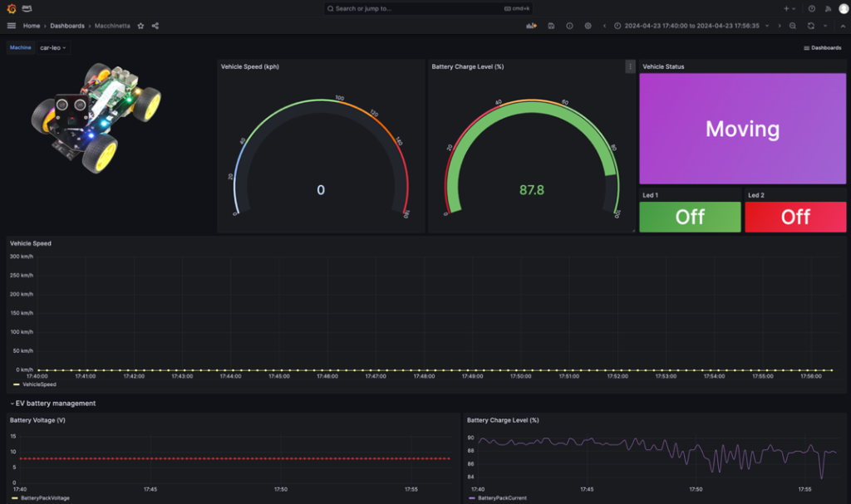View dashboard insights with the info icon

coord(569,26)
